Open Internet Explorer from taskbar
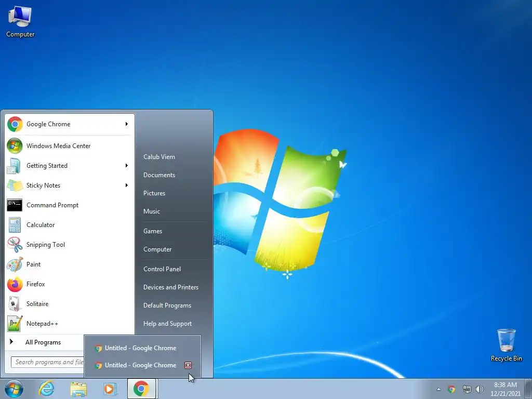 point(46,389)
